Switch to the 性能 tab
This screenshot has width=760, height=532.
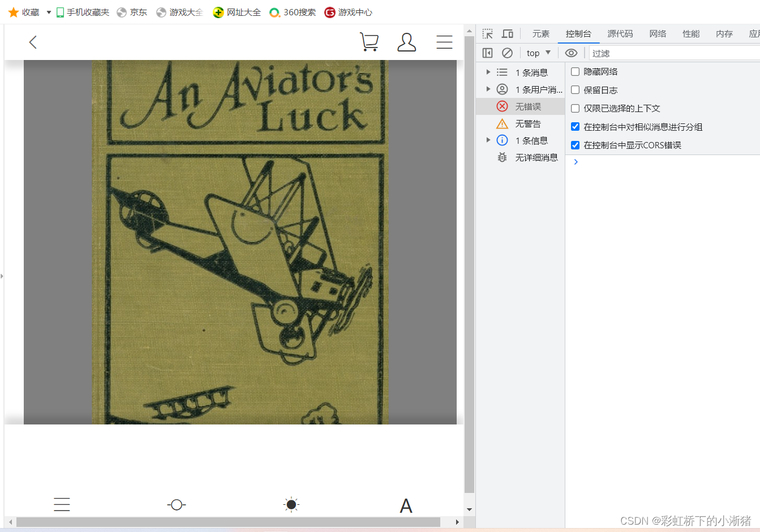click(x=691, y=34)
